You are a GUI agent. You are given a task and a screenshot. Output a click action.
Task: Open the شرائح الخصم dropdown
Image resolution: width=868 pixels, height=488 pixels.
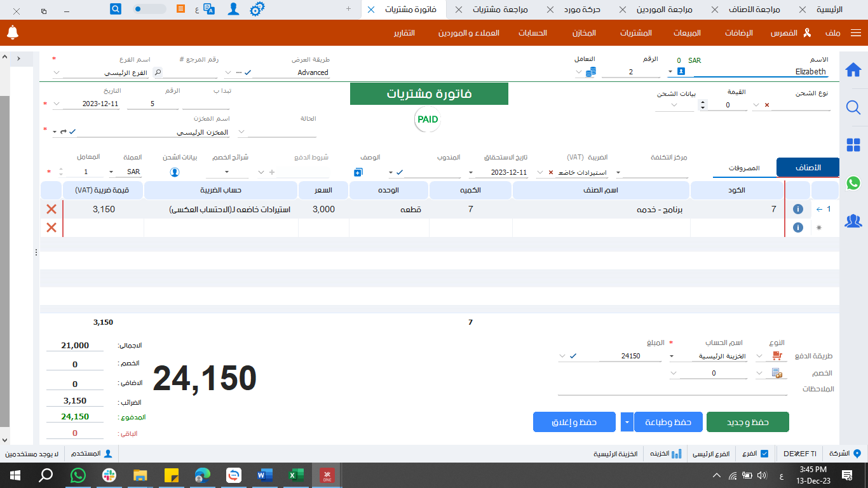click(x=226, y=172)
